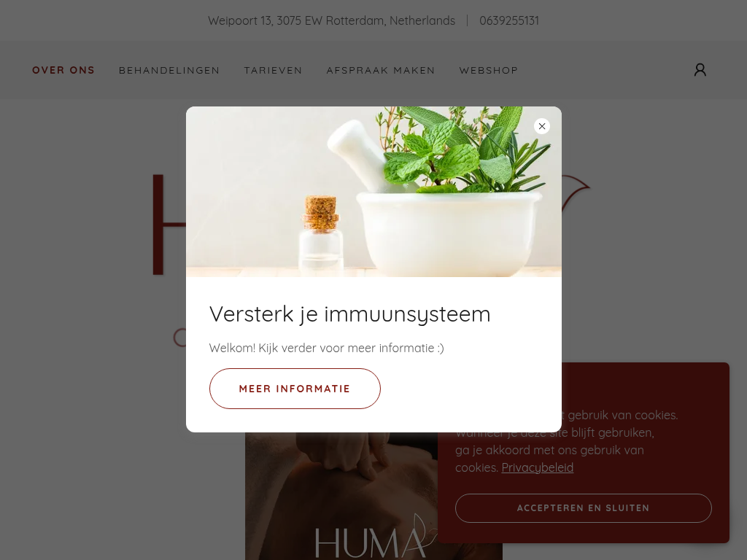Click the Versterk je immuunsysteem heading
Viewport: 747px width, 560px height.
coord(349,314)
